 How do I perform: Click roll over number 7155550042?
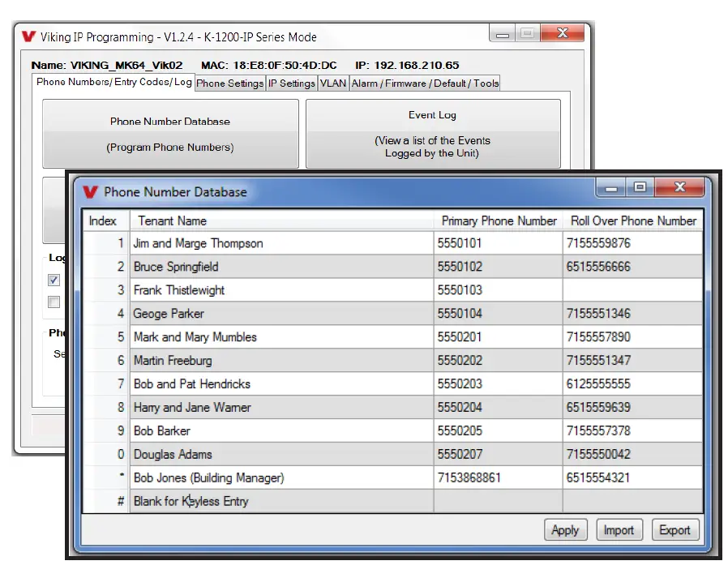633,454
